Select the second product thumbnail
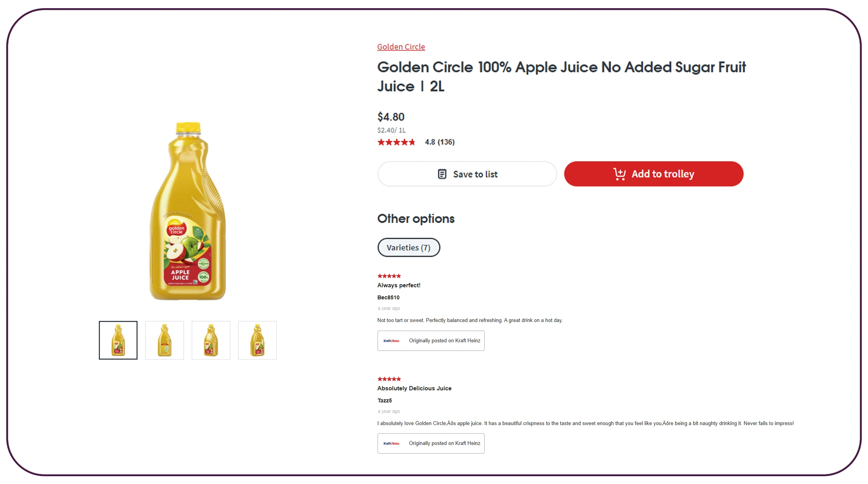Screen dimensions: 868x484 coord(164,340)
